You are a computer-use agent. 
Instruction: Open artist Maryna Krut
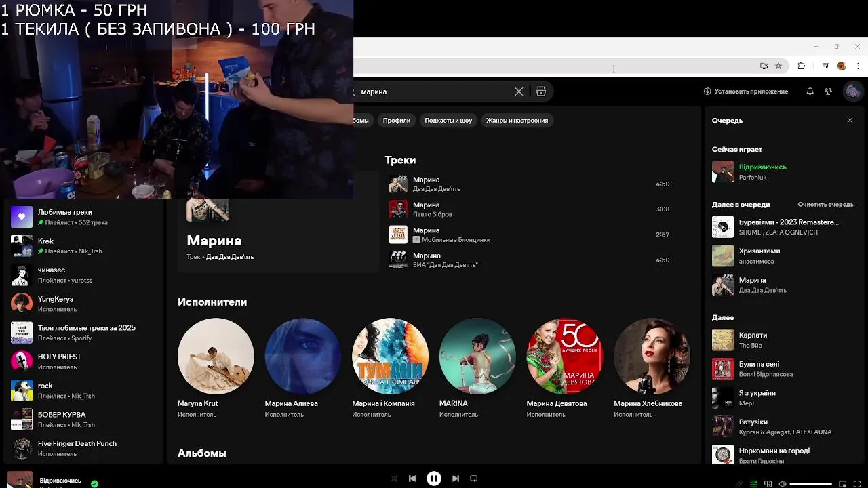pyautogui.click(x=216, y=368)
